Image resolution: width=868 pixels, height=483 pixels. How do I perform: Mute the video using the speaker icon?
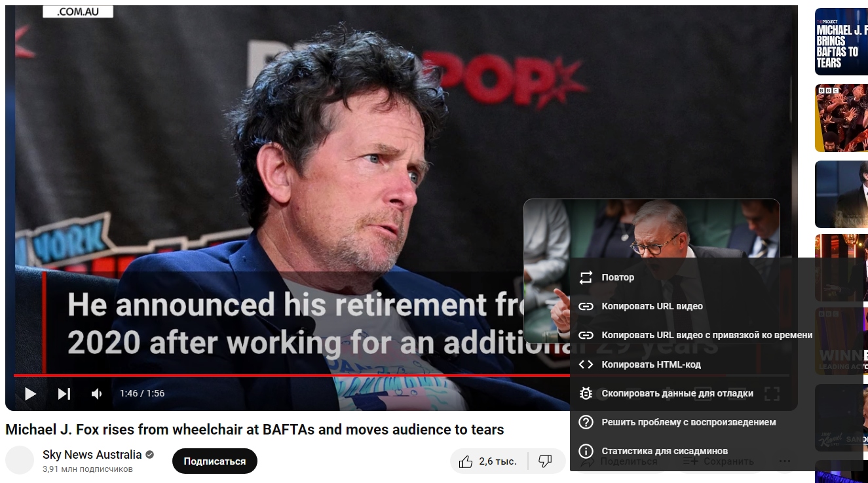pos(97,394)
